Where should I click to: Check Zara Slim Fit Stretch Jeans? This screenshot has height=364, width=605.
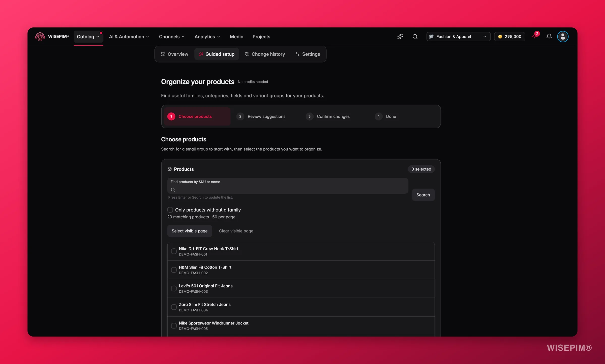174,307
